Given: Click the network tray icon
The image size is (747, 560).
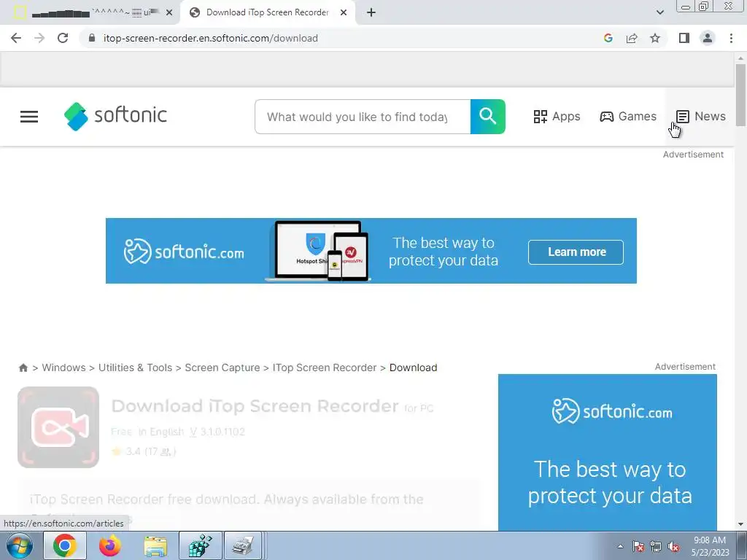Looking at the screenshot, I should (656, 547).
